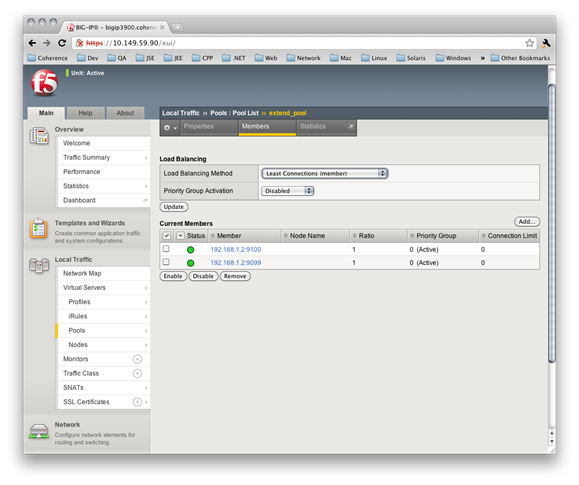Open the browser wrench settings icon

pos(546,43)
